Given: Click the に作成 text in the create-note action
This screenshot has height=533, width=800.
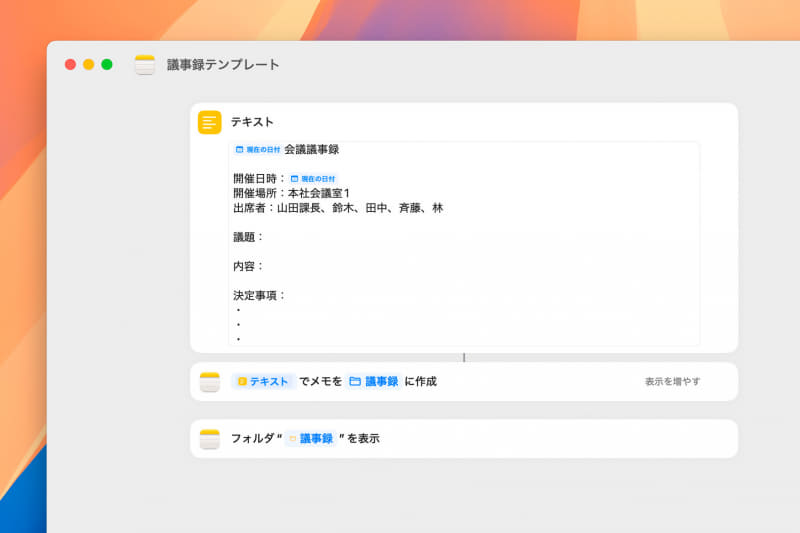Looking at the screenshot, I should 420,382.
